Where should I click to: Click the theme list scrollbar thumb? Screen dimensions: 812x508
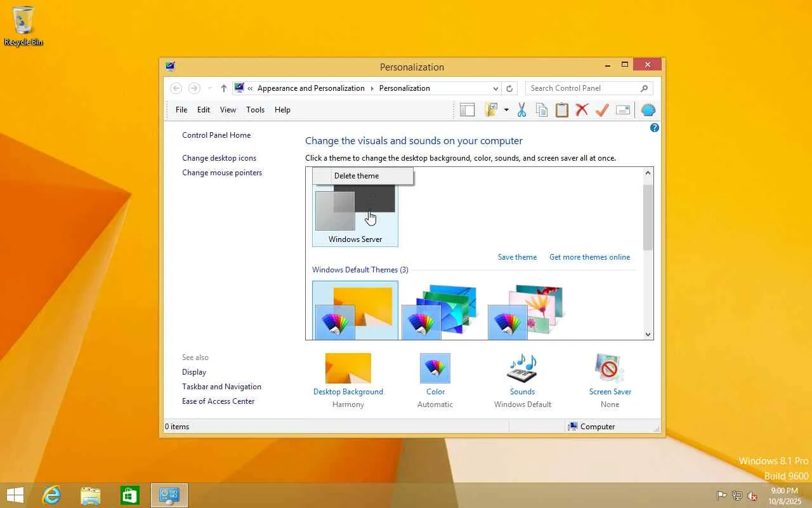click(648, 217)
